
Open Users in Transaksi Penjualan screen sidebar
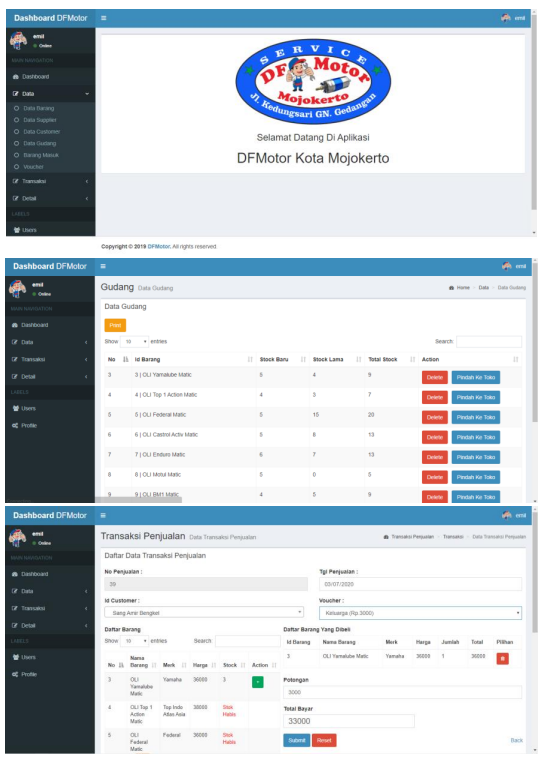28,657
